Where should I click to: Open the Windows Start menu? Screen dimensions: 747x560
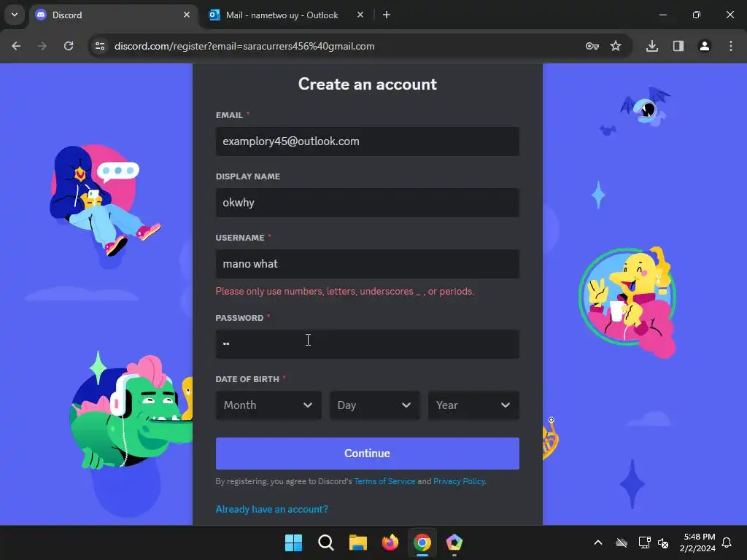293,542
